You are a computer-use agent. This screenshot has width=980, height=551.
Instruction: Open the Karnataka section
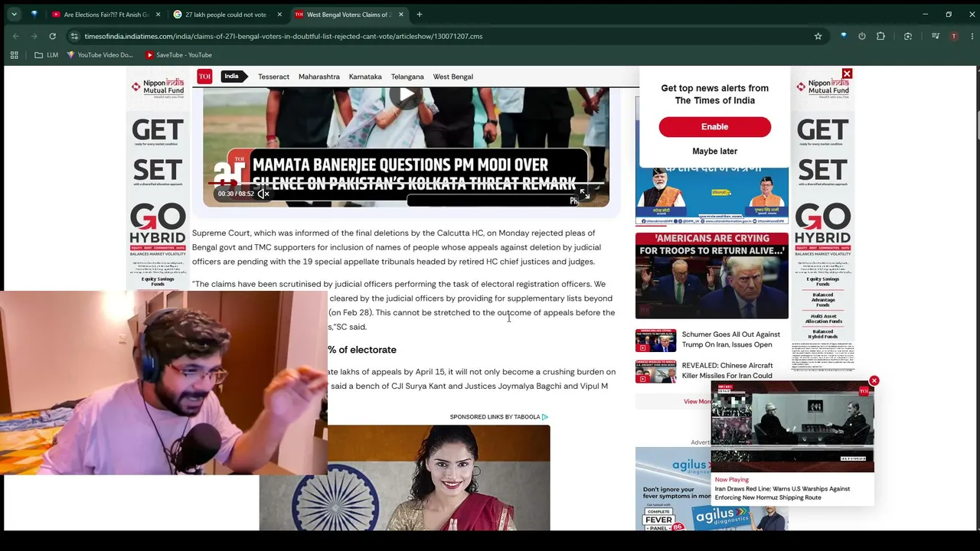tap(365, 77)
